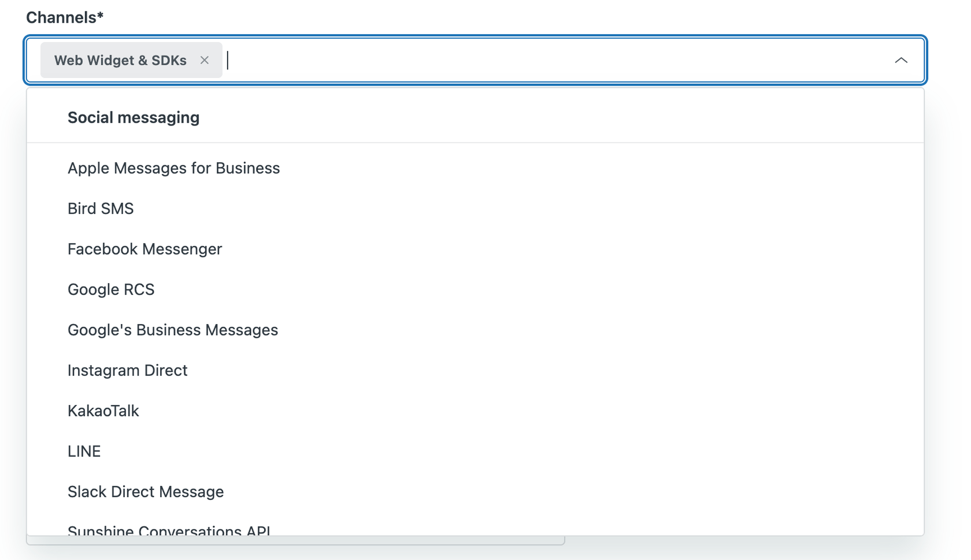Pick Google RCS from channel options
Image resolution: width=971 pixels, height=560 pixels.
(111, 290)
